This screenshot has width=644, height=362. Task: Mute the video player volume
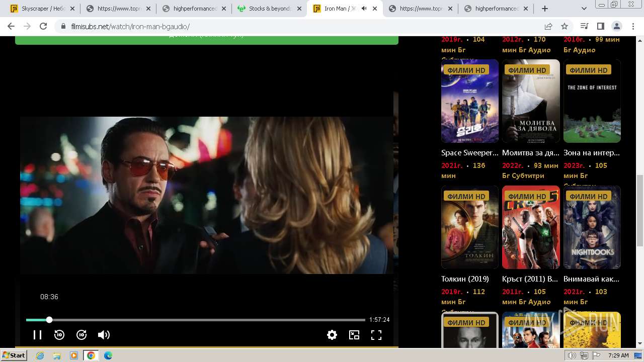104,335
